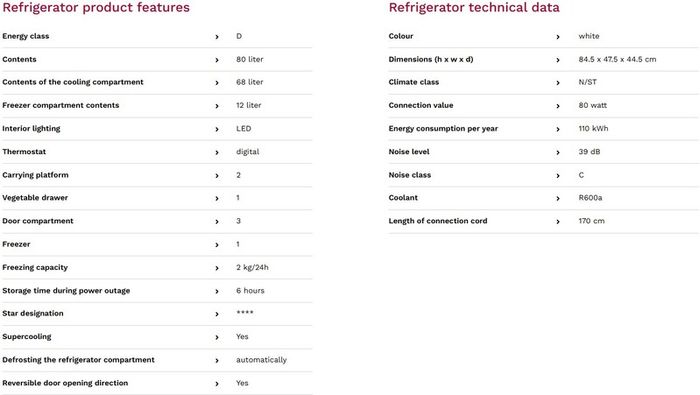Image resolution: width=700 pixels, height=395 pixels.
Task: Click the four-star designation value
Action: pyautogui.click(x=245, y=312)
